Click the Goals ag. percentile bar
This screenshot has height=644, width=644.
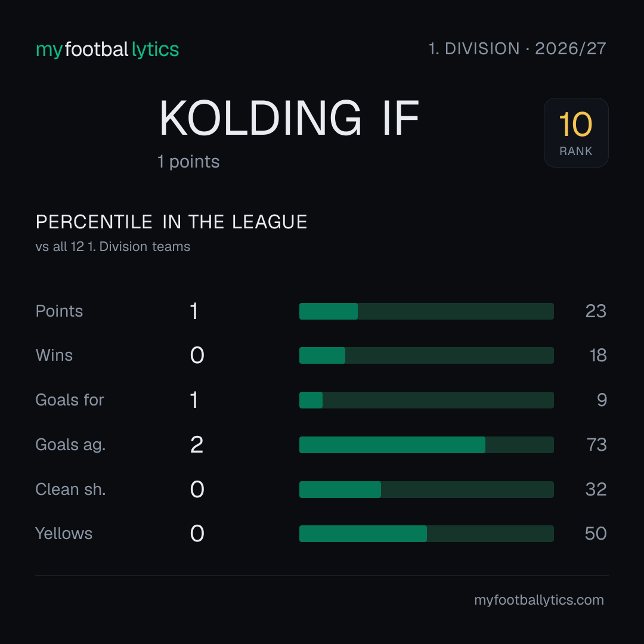426,445
